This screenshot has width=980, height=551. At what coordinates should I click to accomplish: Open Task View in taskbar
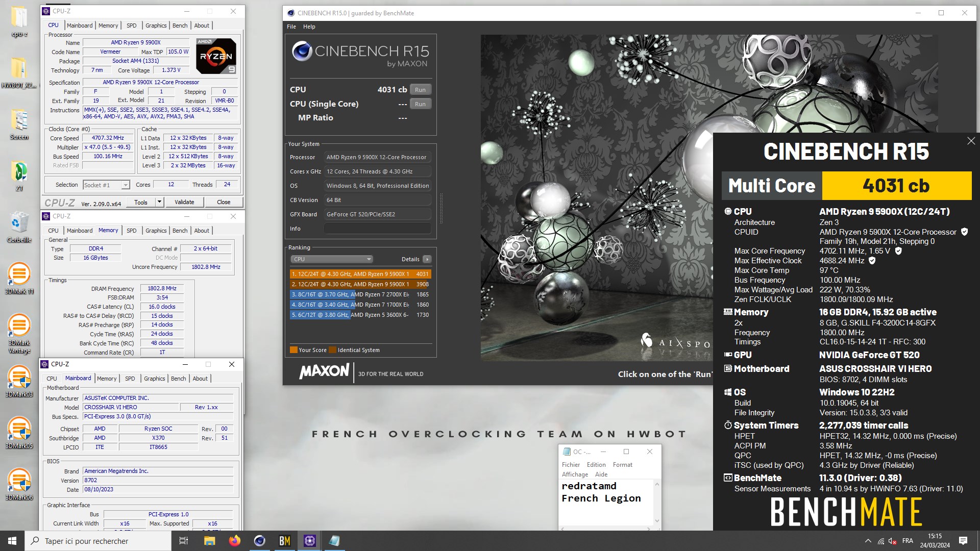click(184, 541)
